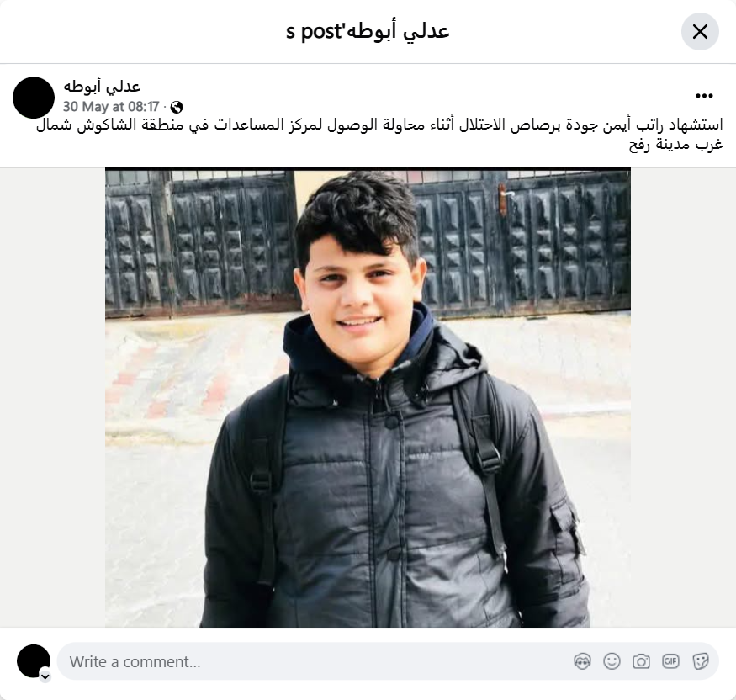The image size is (736, 700).
Task: Open the 30 May at 08:17 timestamp link
Action: (x=111, y=107)
